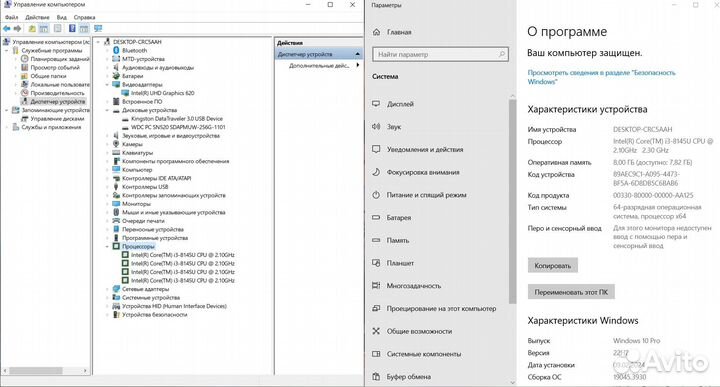This screenshot has width=720, height=387.
Task: Select Локальные пользователи in the console tree
Action: 60,84
